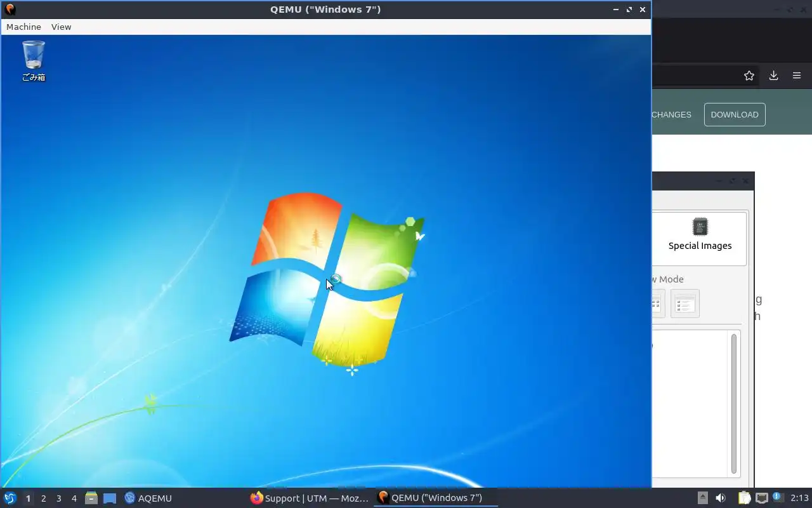Open the Machine menu in QEMU

point(23,27)
